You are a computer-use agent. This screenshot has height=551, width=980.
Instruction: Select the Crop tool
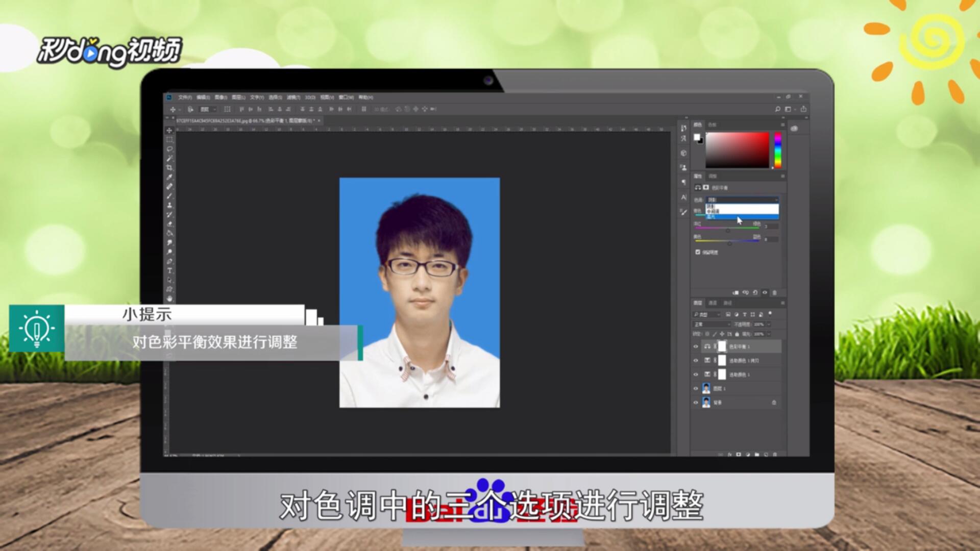click(169, 167)
